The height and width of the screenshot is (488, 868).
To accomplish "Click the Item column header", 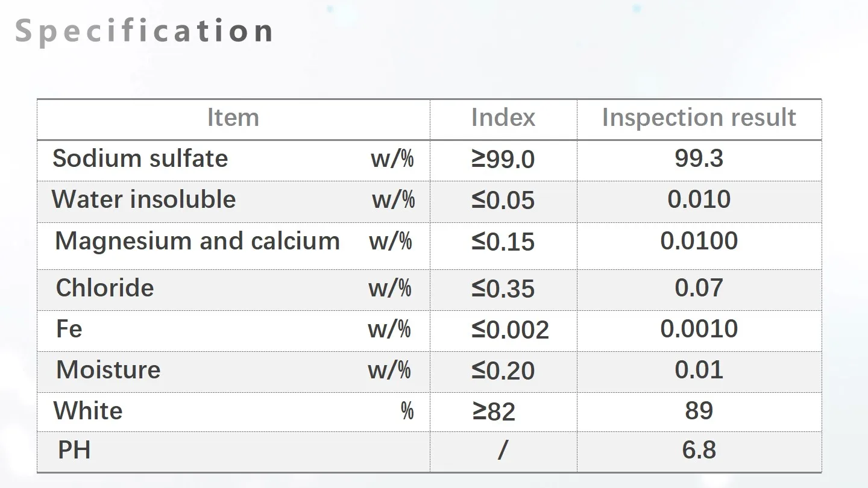I will click(x=233, y=117).
